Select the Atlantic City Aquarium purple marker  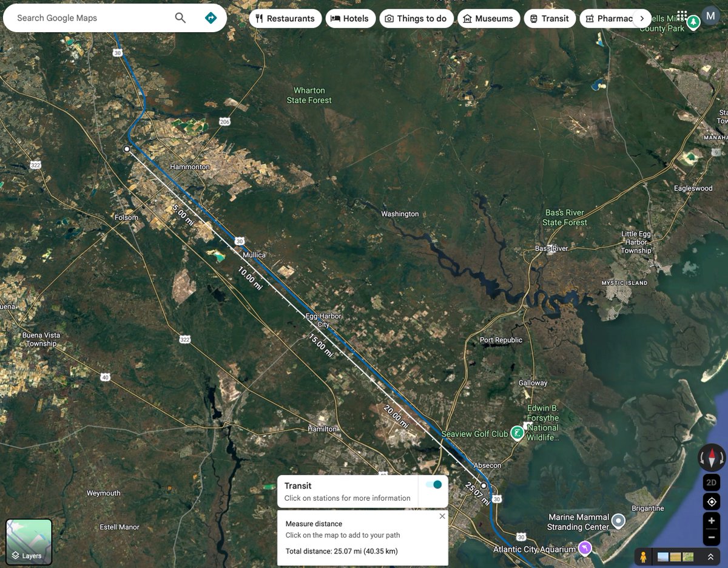(x=584, y=548)
